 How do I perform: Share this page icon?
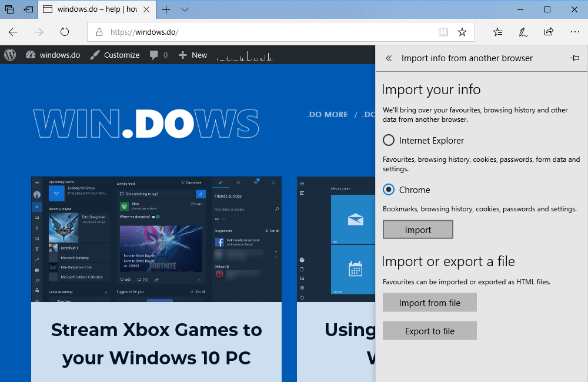pos(549,32)
